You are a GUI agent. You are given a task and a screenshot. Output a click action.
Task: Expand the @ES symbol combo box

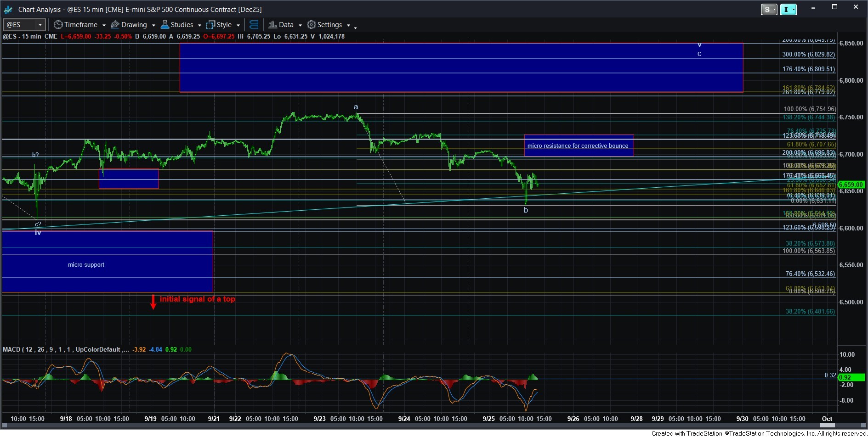tap(40, 25)
